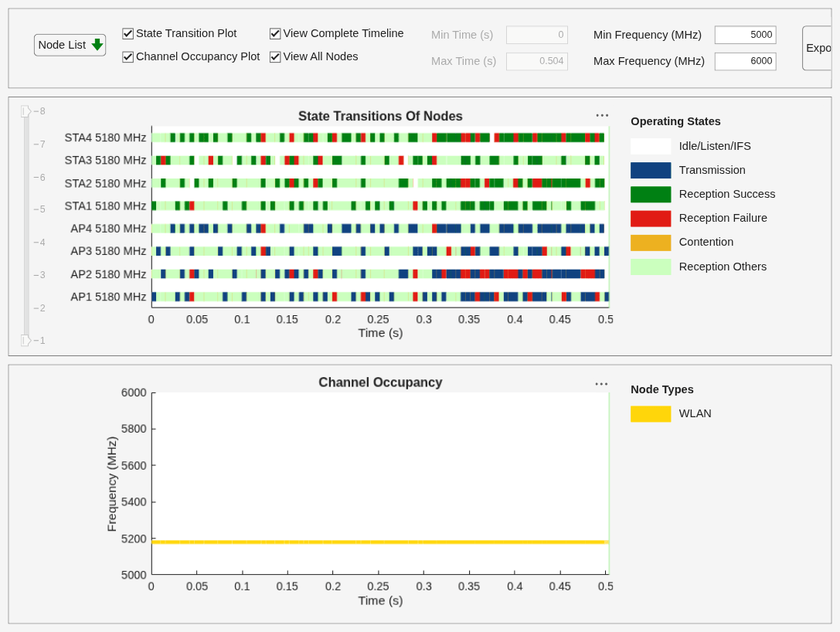
Task: Open the Node List dropdown
Action: coord(70,45)
